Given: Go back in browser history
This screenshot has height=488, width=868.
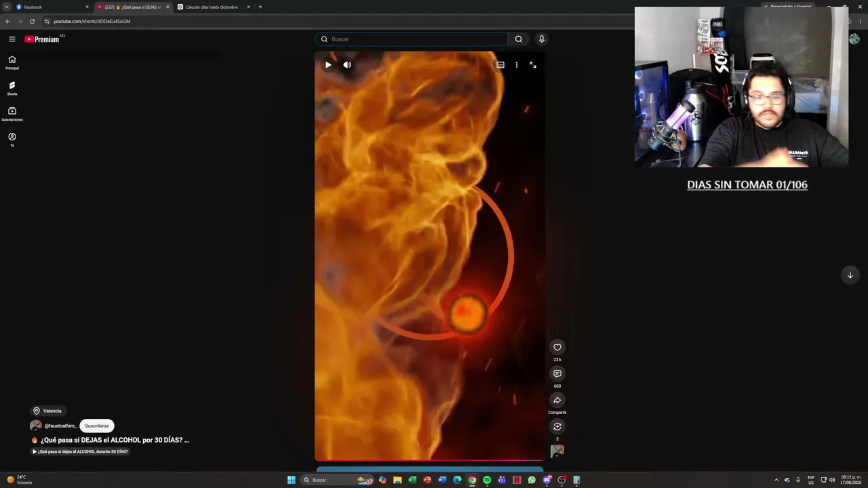Looking at the screenshot, I should pyautogui.click(x=7, y=21).
